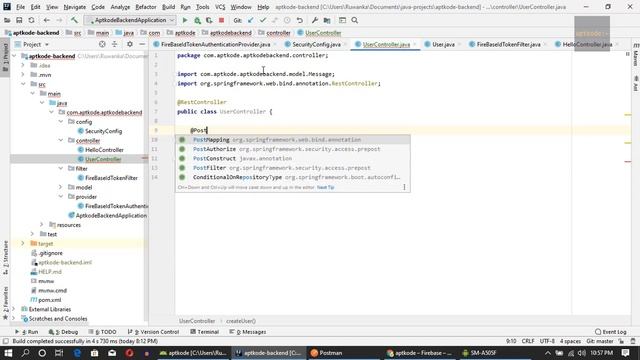Image resolution: width=640 pixels, height=360 pixels.
Task: Open HelloController in project tree
Action: [104, 150]
